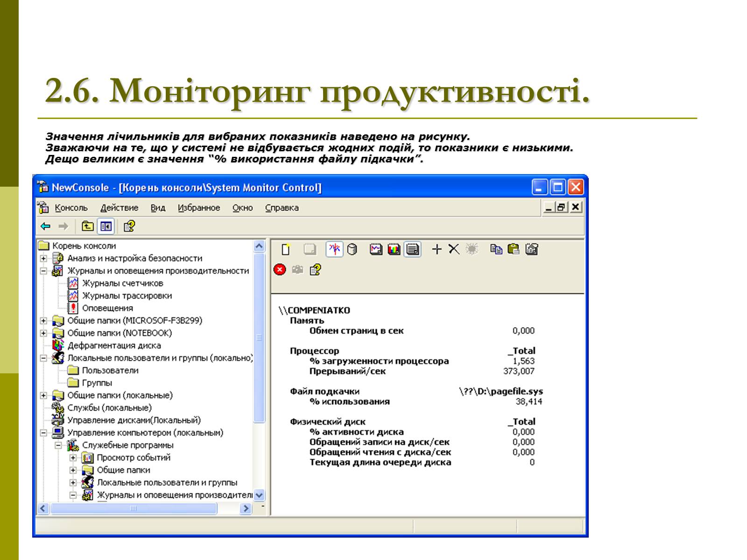Click the Delete counter X icon
The image size is (747, 560).
(454, 250)
